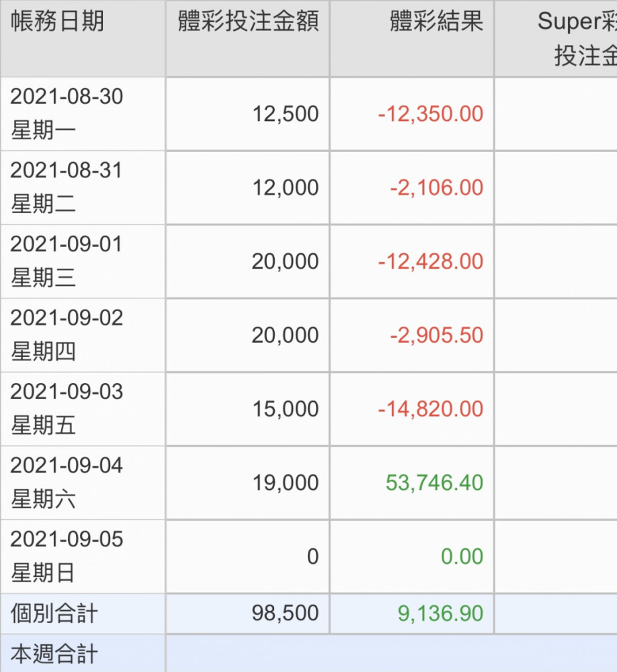Select the 2021-09-04 星期六 date cell
Image resolution: width=617 pixels, height=672 pixels.
[x=67, y=482]
